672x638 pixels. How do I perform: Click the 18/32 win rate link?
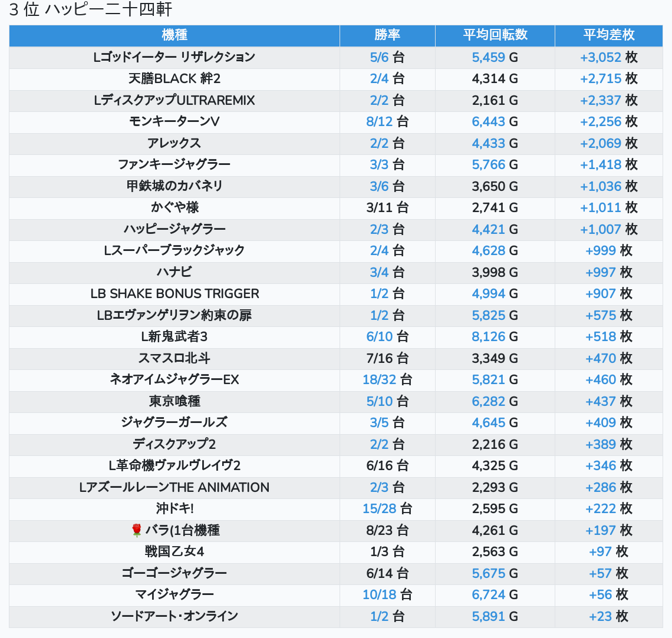(379, 379)
